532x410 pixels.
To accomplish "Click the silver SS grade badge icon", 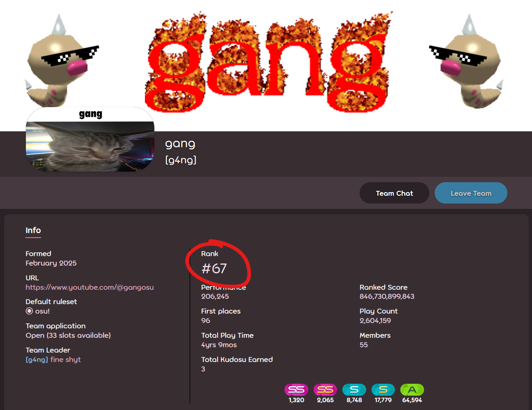I will [296, 389].
